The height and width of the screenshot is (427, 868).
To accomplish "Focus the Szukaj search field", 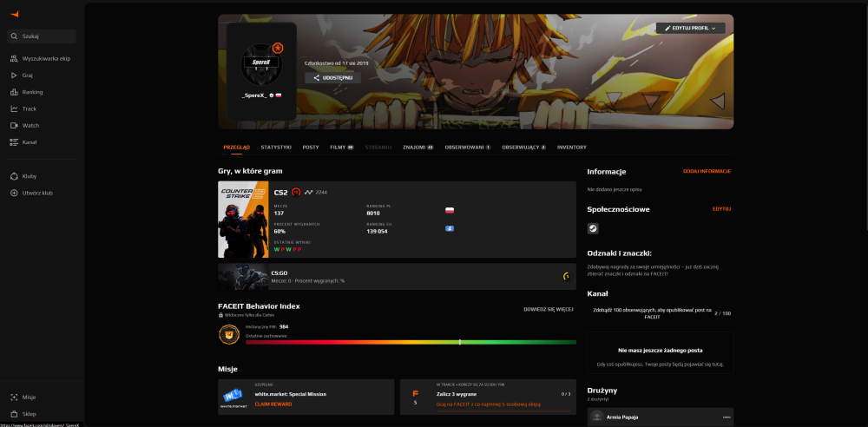I will 42,36.
